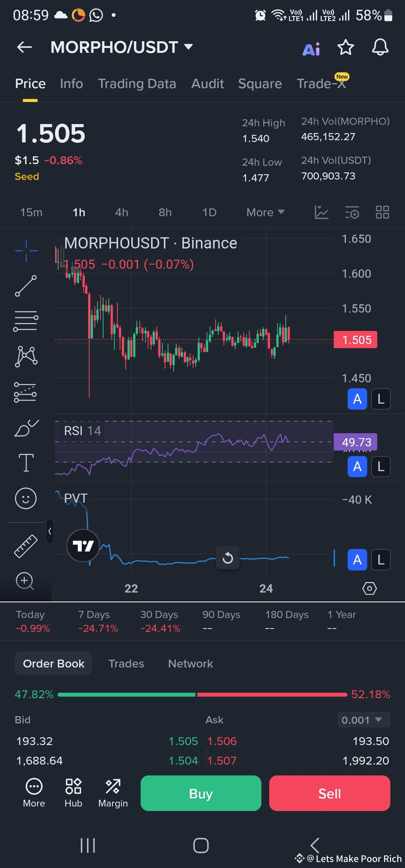Select the trend line drawing tool
Image resolution: width=405 pixels, height=868 pixels.
click(26, 286)
